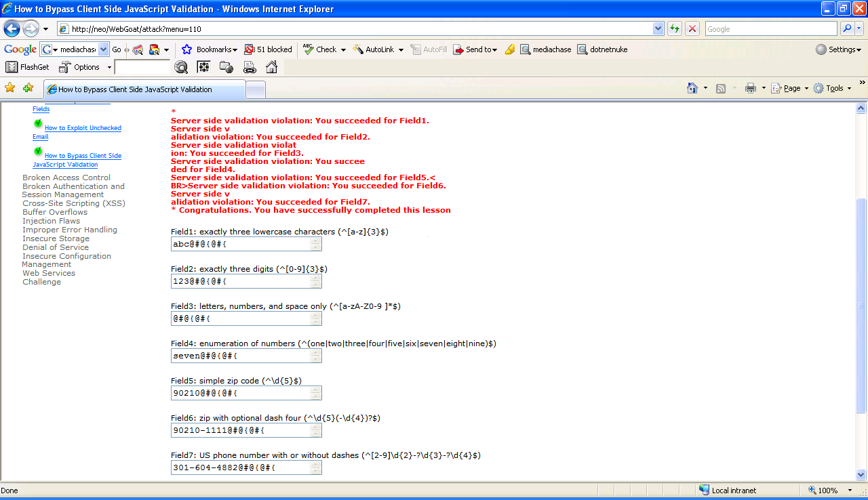868x500 pixels.
Task: Click the 51 blocked popup blocker button
Action: pos(269,49)
